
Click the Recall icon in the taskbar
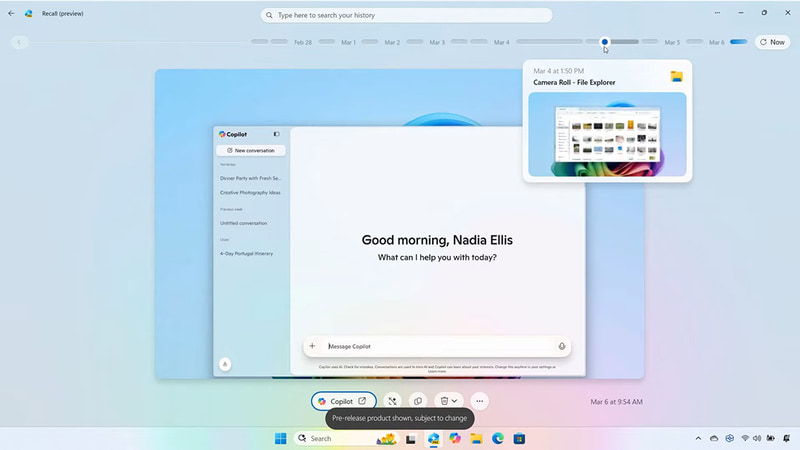[x=434, y=439]
